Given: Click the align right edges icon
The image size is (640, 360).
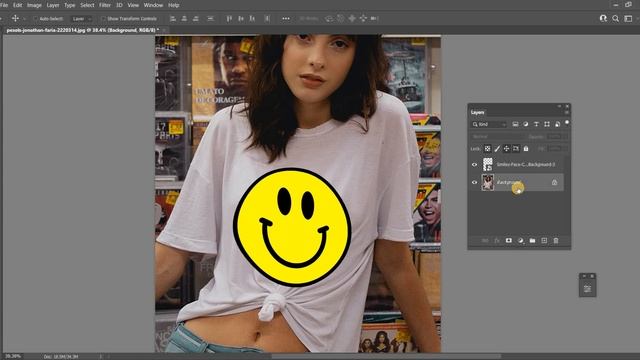Looking at the screenshot, I should 196,18.
